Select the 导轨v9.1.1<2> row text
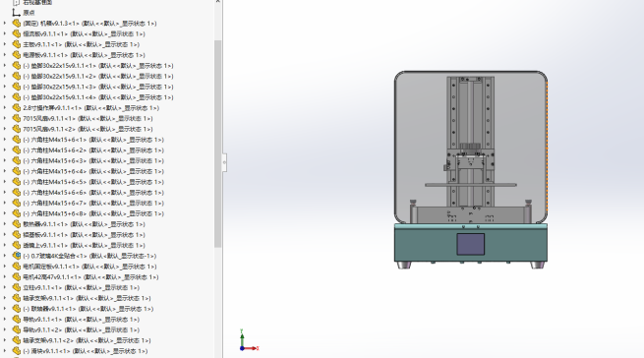 (x=82, y=330)
